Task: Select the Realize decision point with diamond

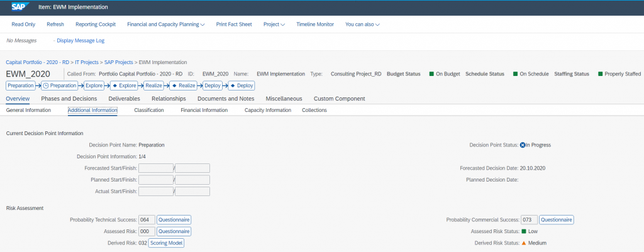Action: click(184, 85)
